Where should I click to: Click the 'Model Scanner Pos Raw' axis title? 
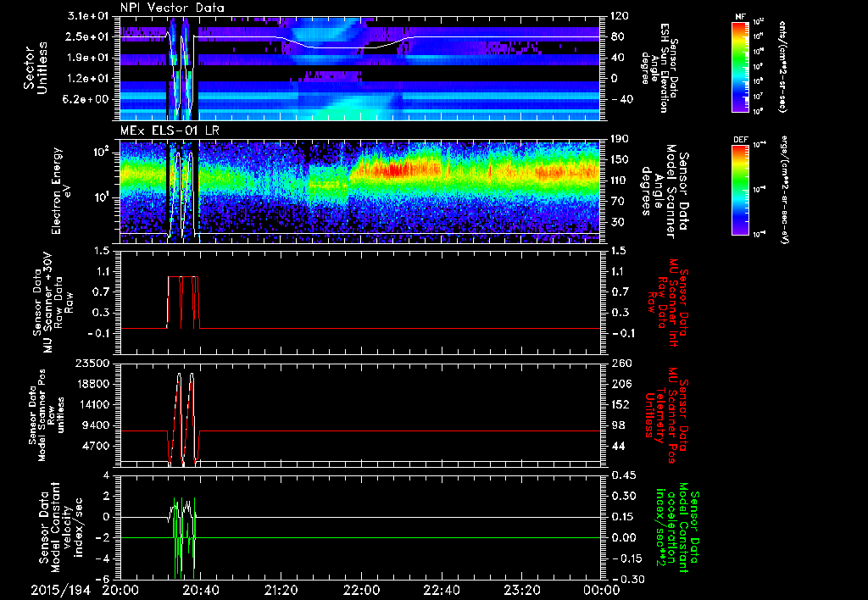click(x=47, y=415)
